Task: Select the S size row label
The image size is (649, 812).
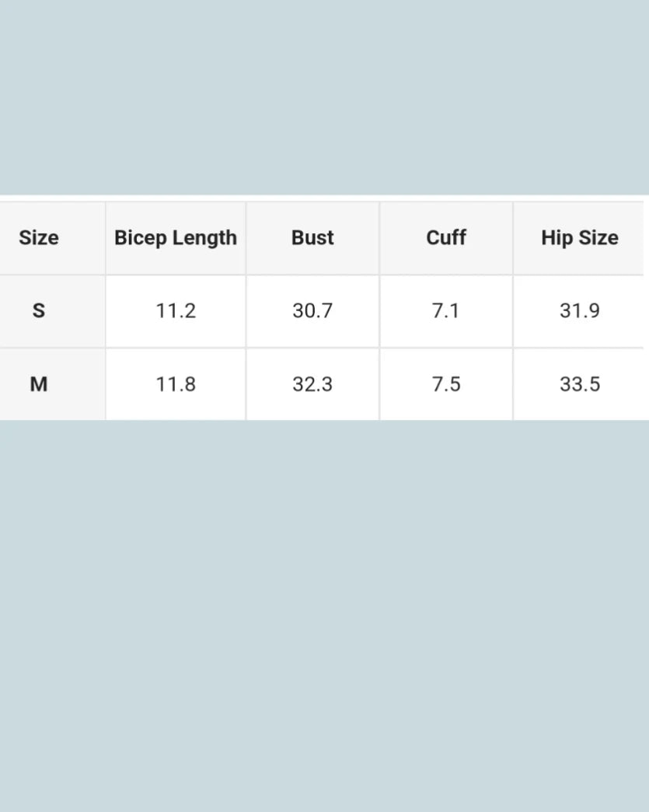Action: [x=39, y=311]
